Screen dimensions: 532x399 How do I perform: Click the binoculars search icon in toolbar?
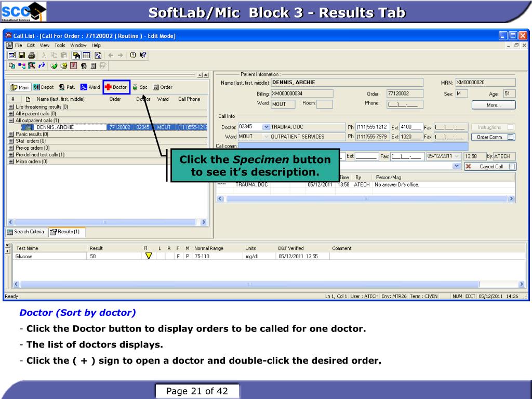[x=76, y=55]
